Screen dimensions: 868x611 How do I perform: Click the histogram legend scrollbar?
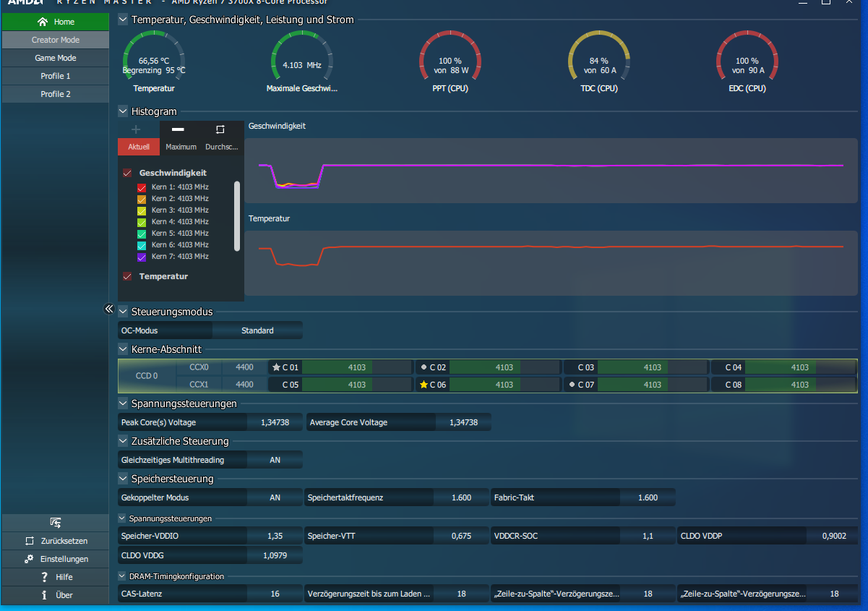coord(237,216)
